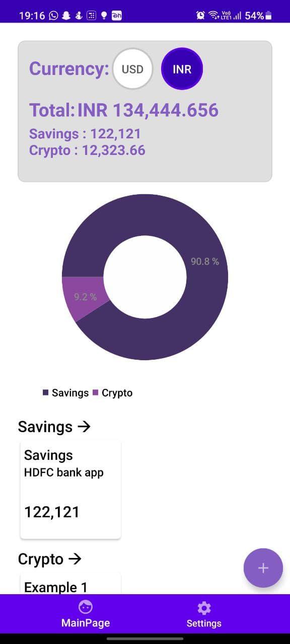The image size is (290, 644).
Task: Open the Example 1 crypto card
Action: pyautogui.click(x=70, y=583)
